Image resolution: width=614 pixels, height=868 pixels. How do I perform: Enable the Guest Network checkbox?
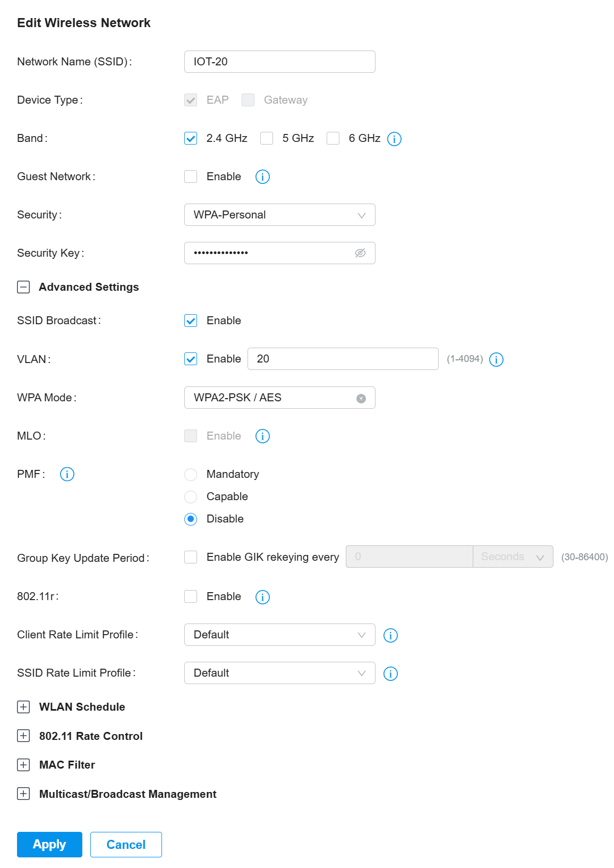pos(191,176)
